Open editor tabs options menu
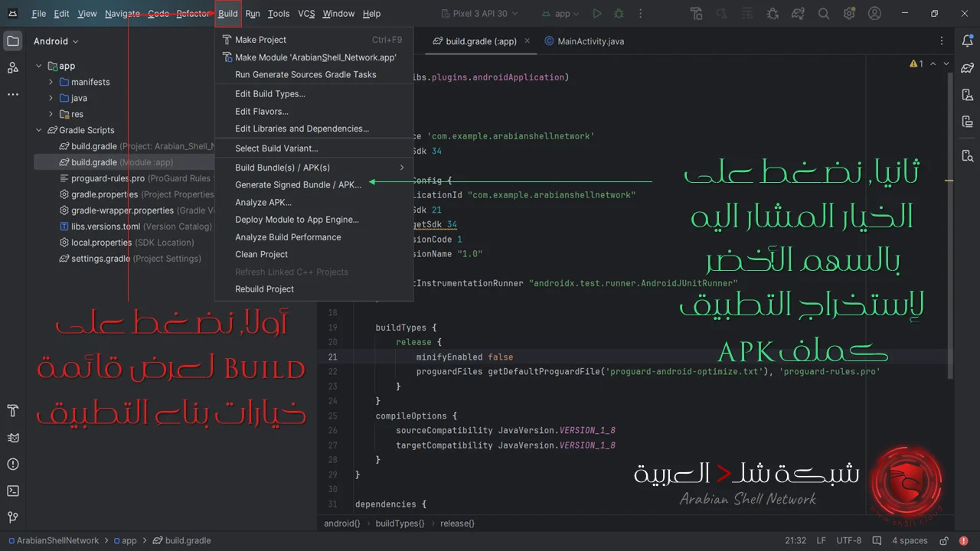Viewport: 980px width, 551px height. pos(942,41)
